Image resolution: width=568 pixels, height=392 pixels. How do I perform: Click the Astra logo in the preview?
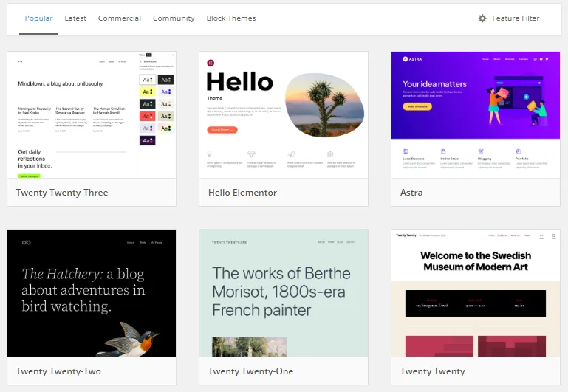[412, 58]
